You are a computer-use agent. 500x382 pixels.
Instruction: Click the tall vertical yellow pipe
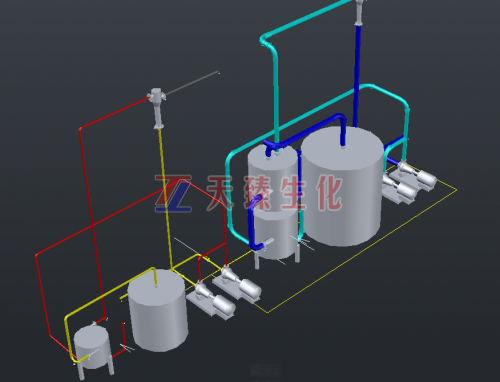166,199
